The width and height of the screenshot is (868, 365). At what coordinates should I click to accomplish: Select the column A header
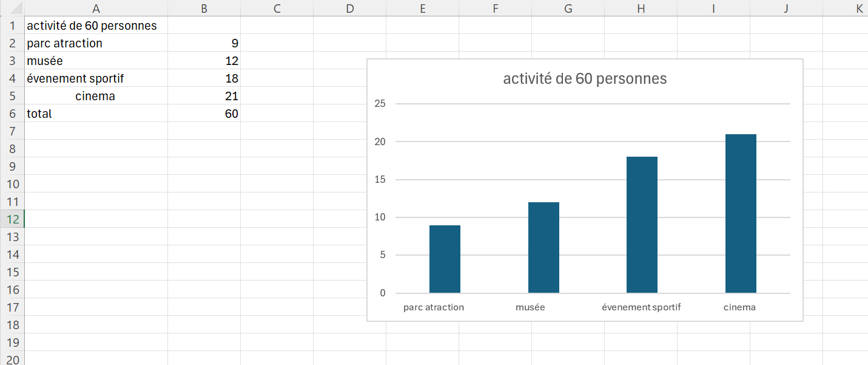pyautogui.click(x=96, y=9)
